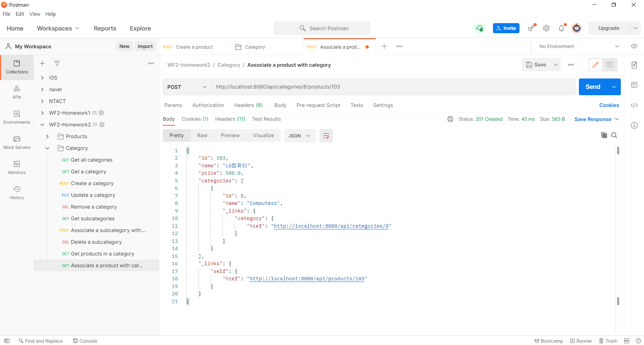Create a new collection with plus icon

tap(42, 63)
